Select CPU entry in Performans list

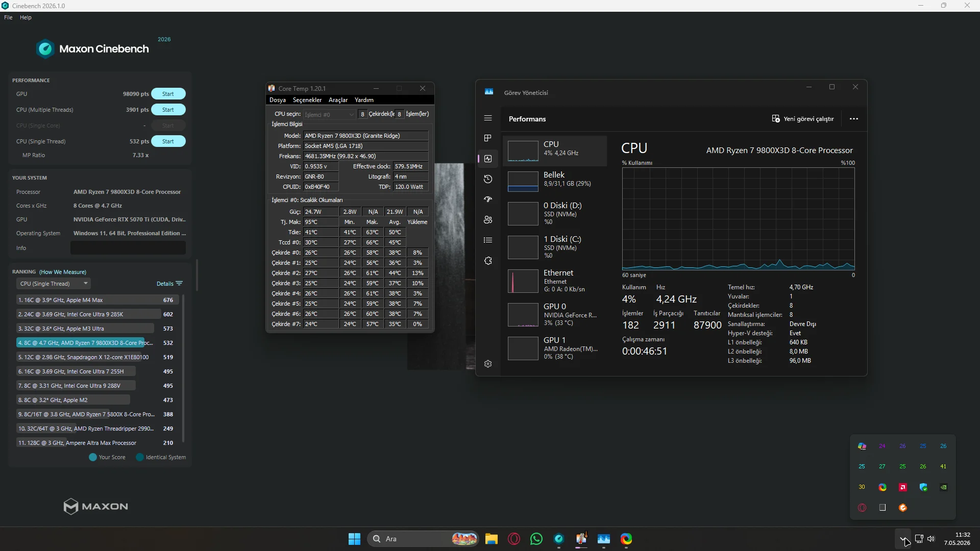click(555, 151)
